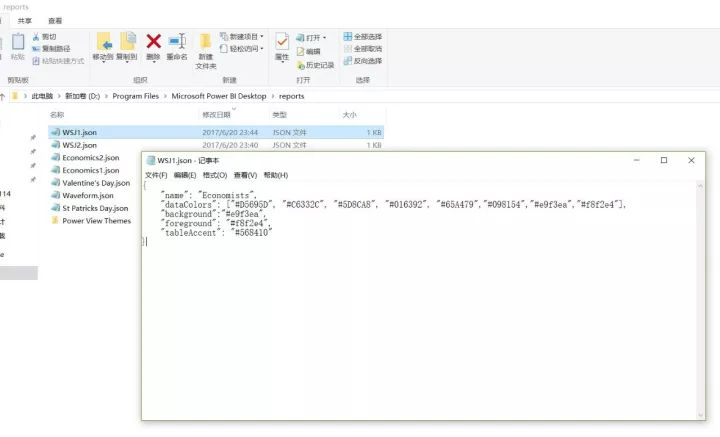Click Copy path (复制路径) in ribbon
This screenshot has height=437, width=720.
[x=51, y=49]
